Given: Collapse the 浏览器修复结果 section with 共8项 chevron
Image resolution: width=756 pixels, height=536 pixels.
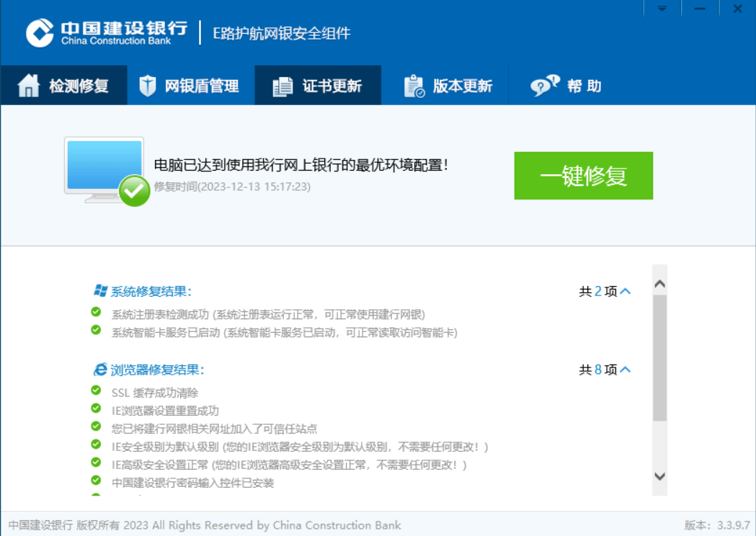Looking at the screenshot, I should [625, 370].
